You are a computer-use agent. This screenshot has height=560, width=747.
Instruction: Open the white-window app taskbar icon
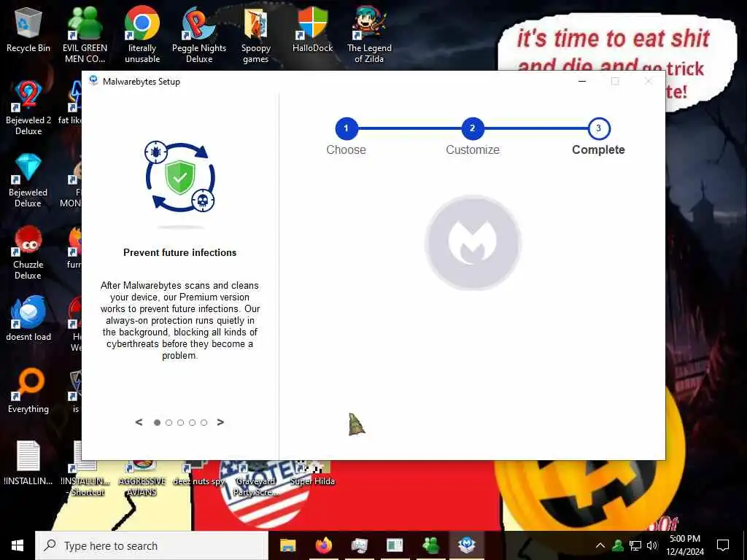[395, 545]
